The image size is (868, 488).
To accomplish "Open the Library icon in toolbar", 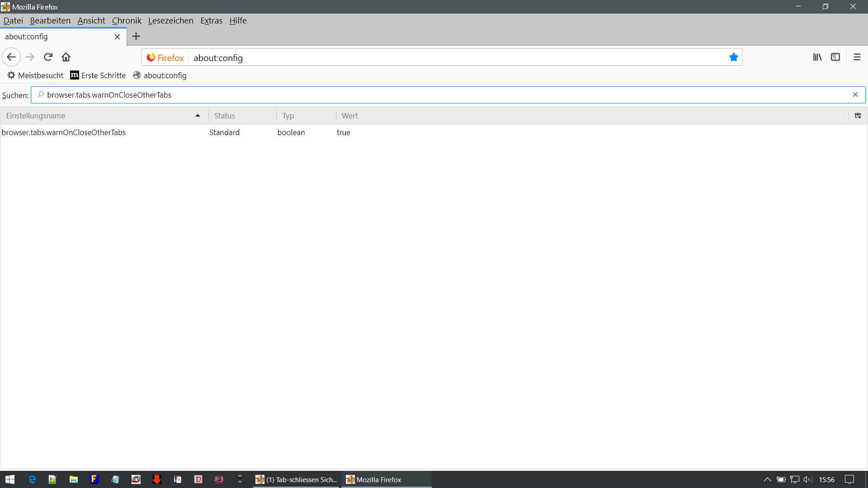I will (817, 57).
